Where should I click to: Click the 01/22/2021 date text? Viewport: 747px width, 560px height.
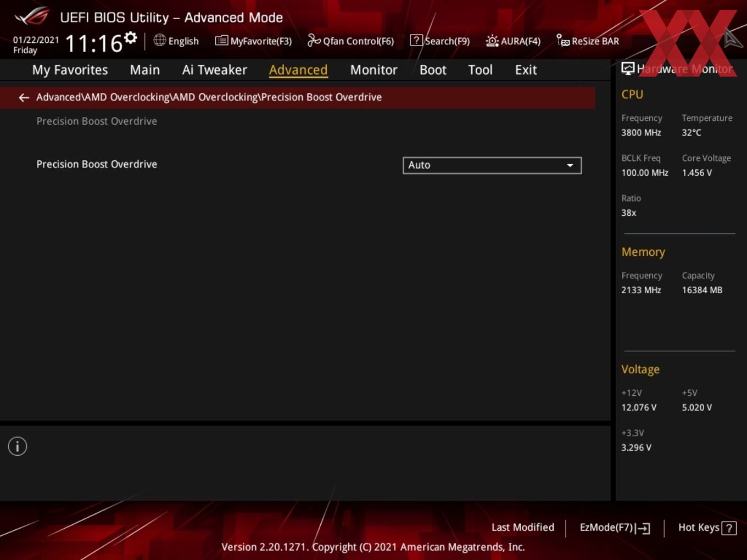coord(36,40)
